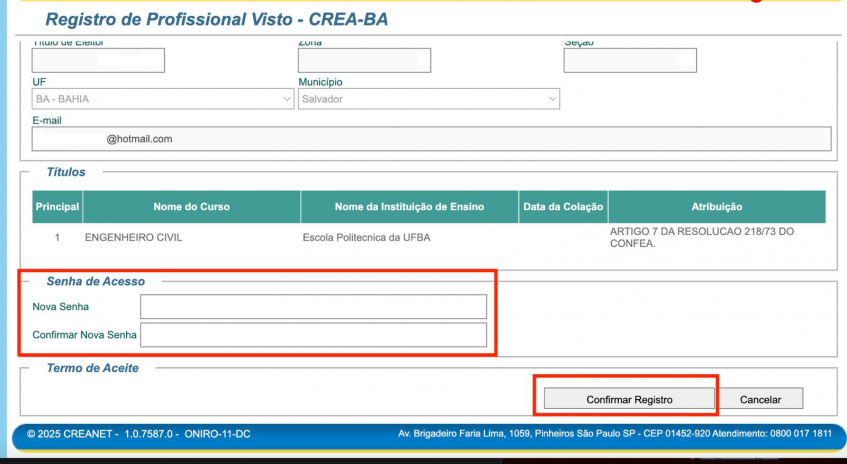Click the Título de Eleitor input field
The image size is (847, 464).
(x=98, y=60)
